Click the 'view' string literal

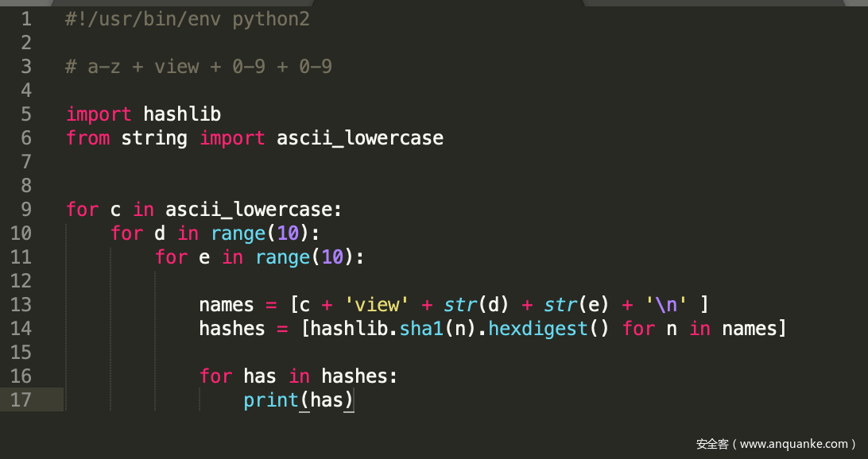[376, 305]
